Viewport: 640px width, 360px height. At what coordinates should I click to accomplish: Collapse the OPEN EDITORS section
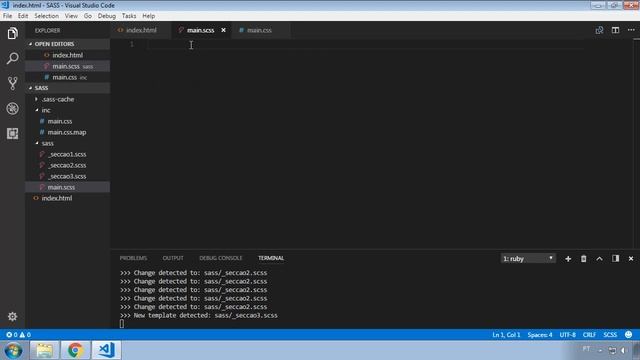pos(67,44)
